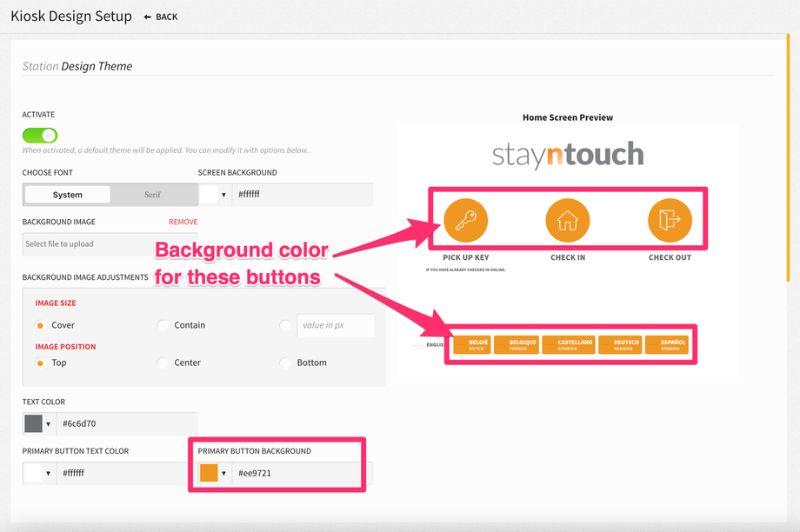Click the staynтouch logo in preview

567,155
